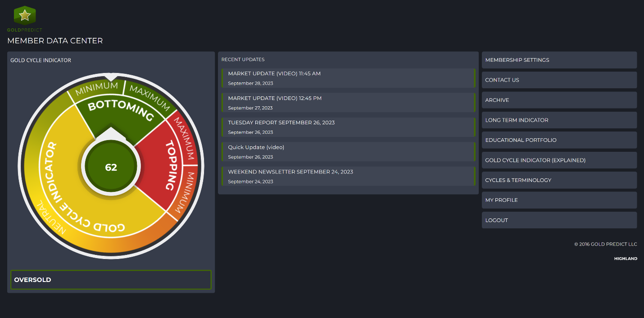Screen dimensions: 644x318
Task: Open Market Update video from 11:45 AM
Action: click(x=349, y=78)
